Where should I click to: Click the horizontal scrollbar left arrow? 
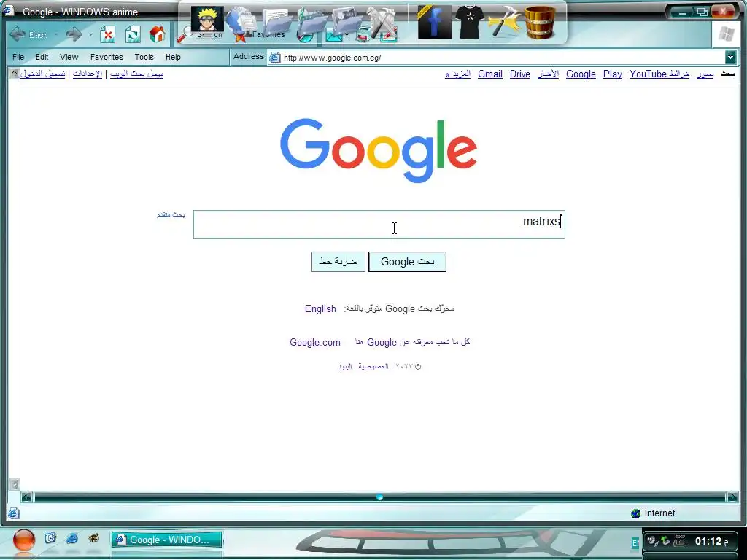pos(27,497)
